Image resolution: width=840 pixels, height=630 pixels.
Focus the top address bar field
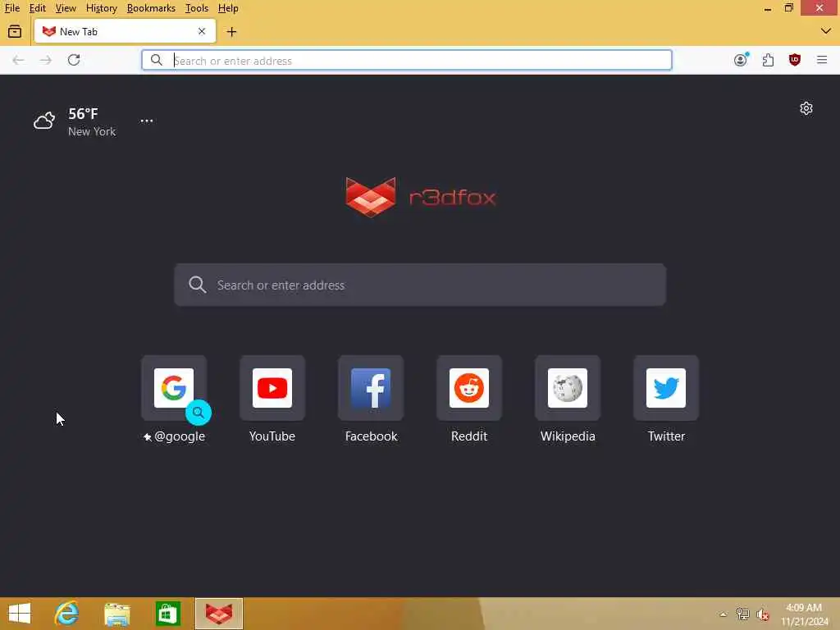[x=407, y=60]
